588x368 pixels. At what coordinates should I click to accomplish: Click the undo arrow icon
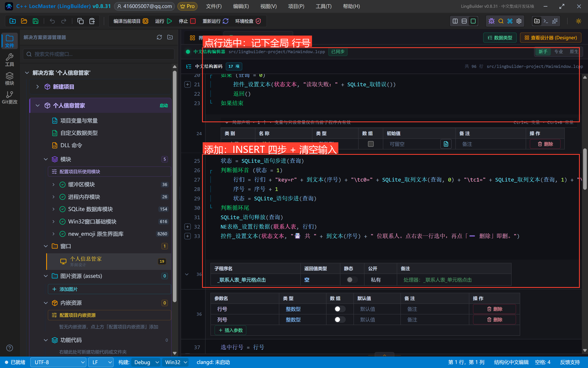point(52,21)
